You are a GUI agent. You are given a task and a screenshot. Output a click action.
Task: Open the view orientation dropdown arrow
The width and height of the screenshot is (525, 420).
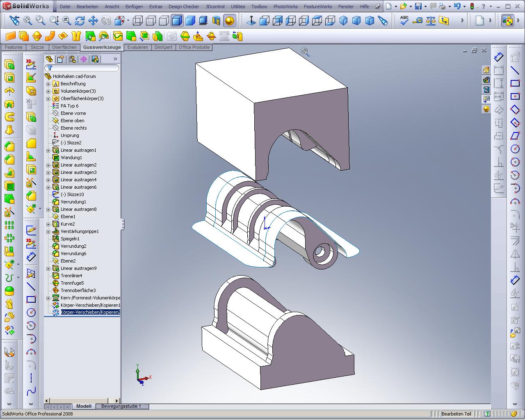(x=128, y=21)
